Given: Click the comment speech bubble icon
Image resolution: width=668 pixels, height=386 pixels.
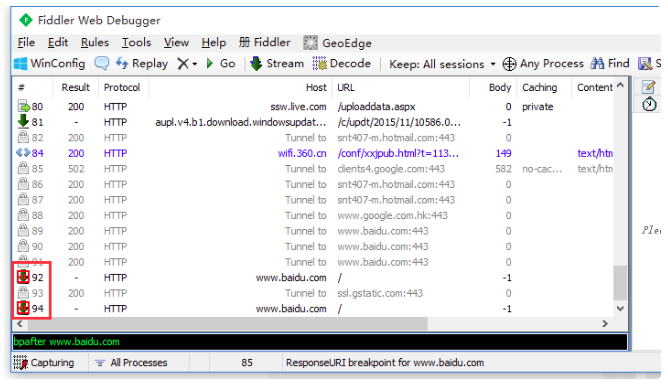Looking at the screenshot, I should (101, 63).
